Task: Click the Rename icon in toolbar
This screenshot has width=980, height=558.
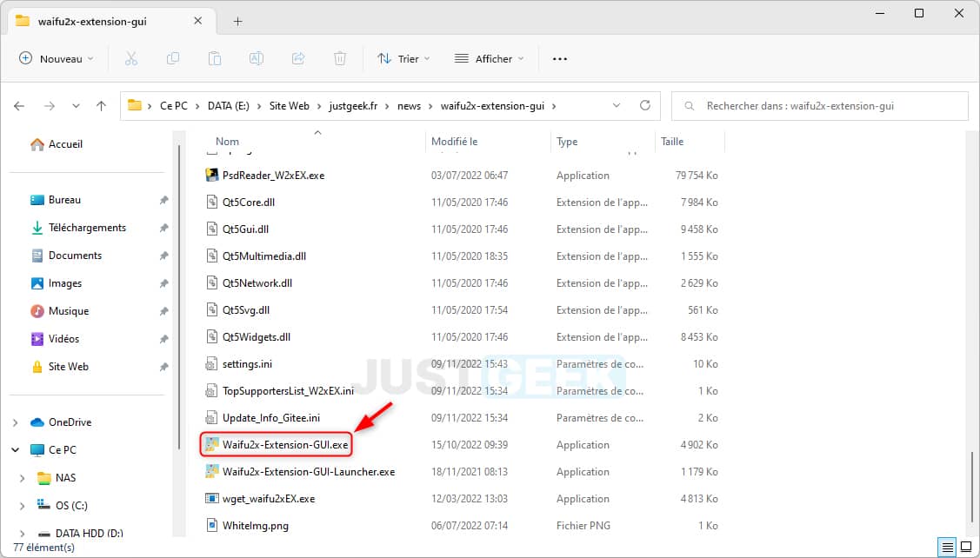Action: pos(257,59)
